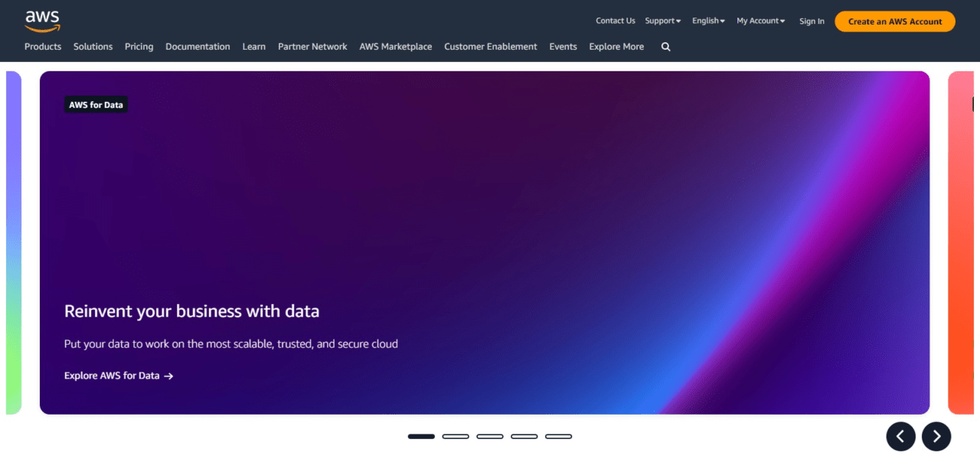Screen dimensions: 980x469
Task: Click the Reinvent your business with data heading
Action: 191,311
